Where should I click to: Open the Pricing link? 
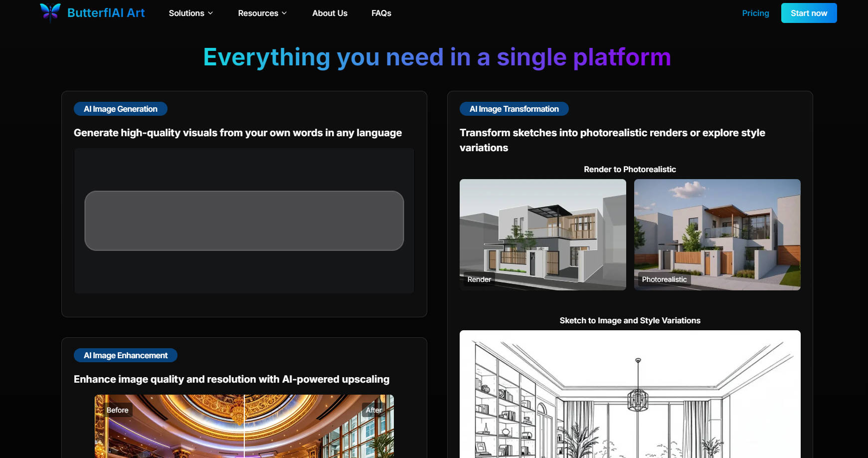point(755,13)
